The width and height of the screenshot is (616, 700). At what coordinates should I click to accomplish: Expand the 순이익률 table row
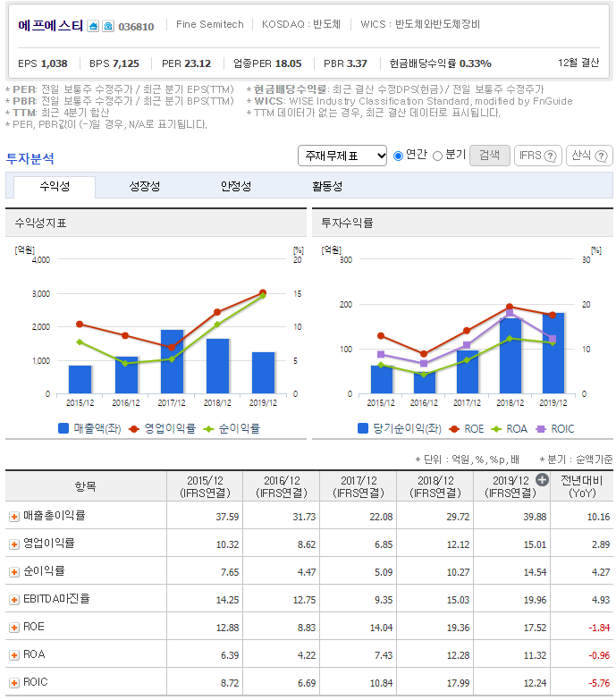(x=14, y=572)
